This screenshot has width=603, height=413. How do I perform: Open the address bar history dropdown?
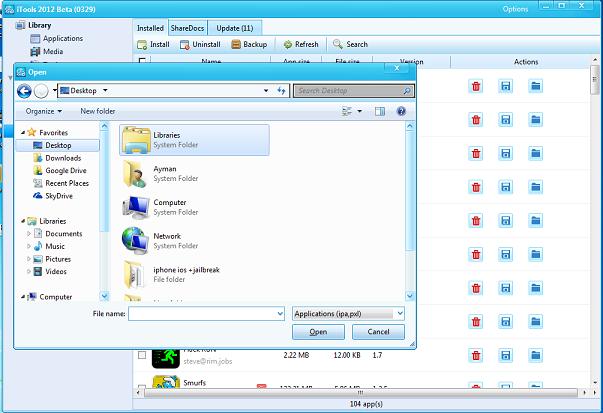266,91
